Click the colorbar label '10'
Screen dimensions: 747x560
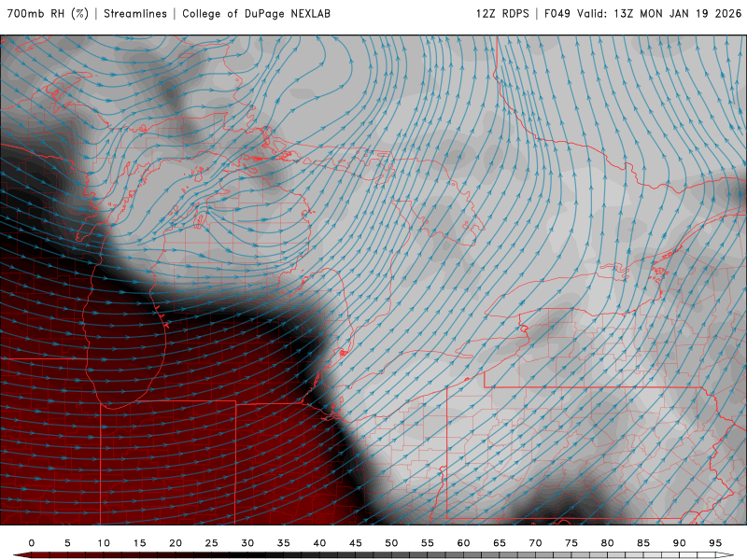point(104,543)
